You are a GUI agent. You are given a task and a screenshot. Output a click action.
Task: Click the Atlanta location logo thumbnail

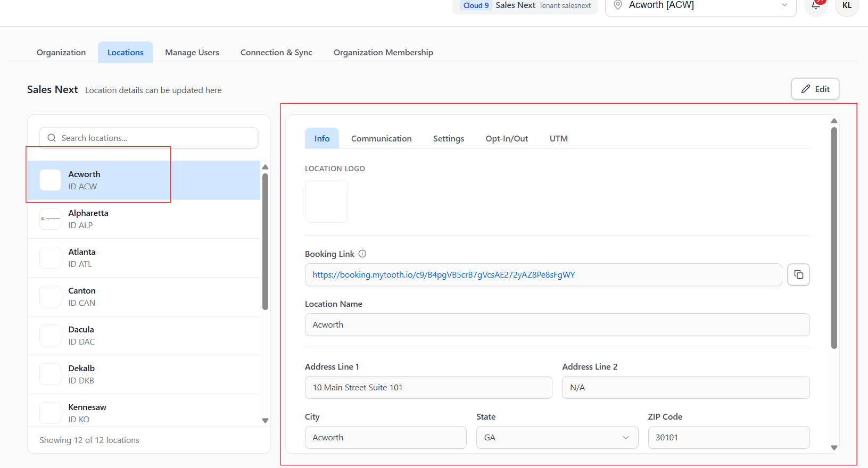tap(51, 258)
